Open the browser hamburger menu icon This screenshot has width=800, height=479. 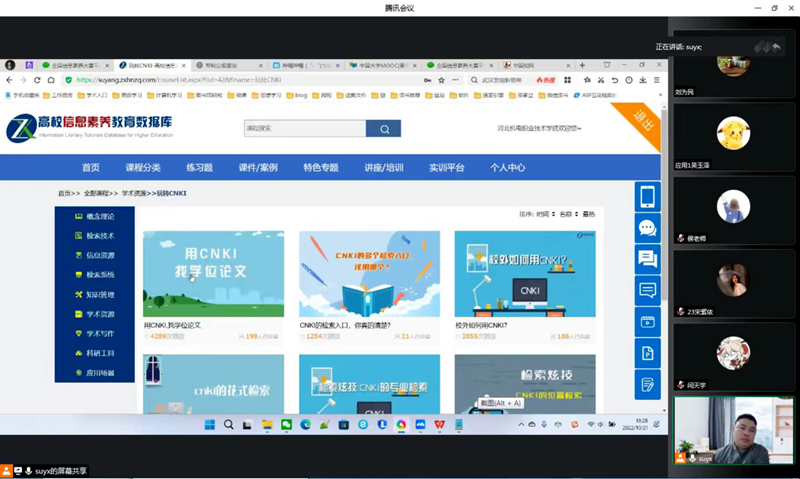coord(657,80)
